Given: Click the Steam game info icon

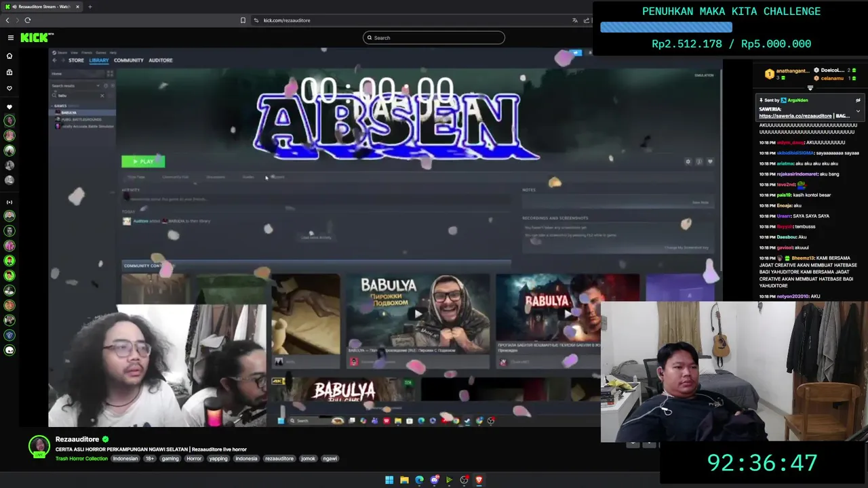Looking at the screenshot, I should [x=699, y=161].
